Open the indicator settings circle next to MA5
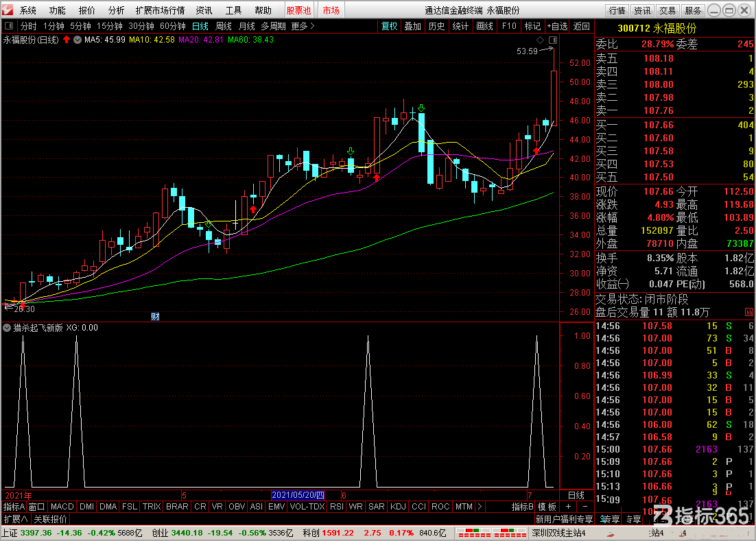The width and height of the screenshot is (756, 541). click(x=78, y=40)
